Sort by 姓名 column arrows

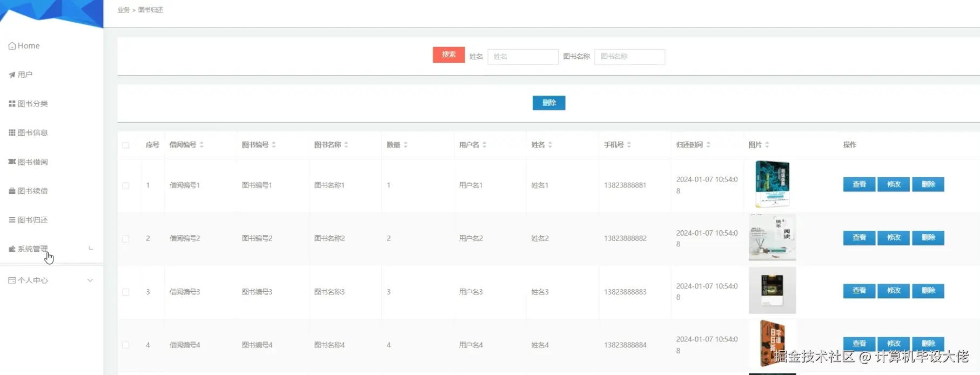click(x=550, y=145)
